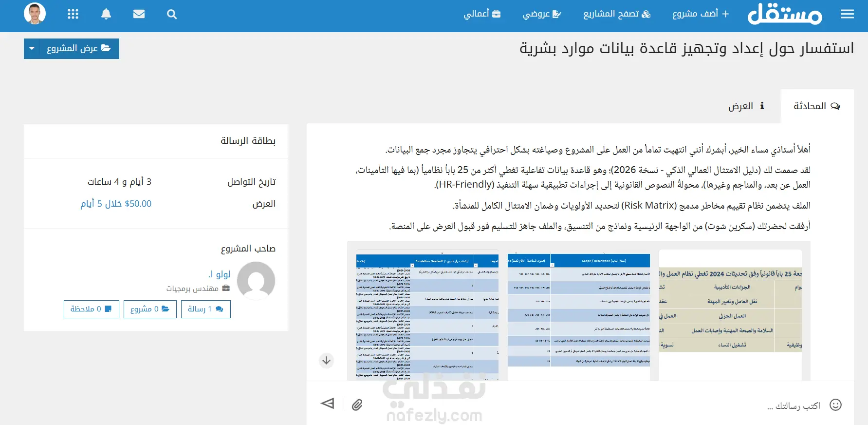Click the project title heading
868x425 pixels.
(x=686, y=48)
